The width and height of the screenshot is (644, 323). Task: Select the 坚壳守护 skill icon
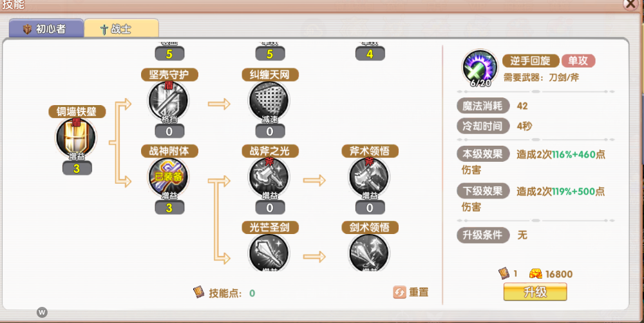[169, 101]
